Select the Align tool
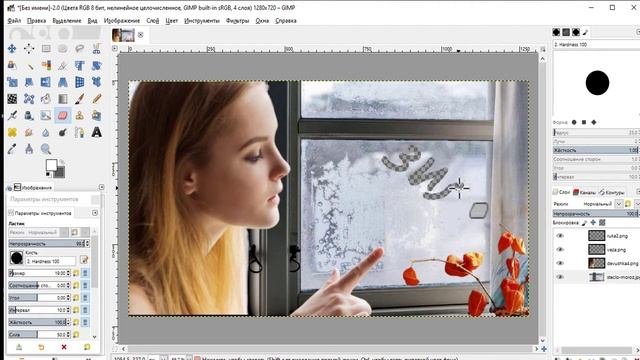Image resolution: width=640 pixels, height=360 pixels. [x=29, y=49]
